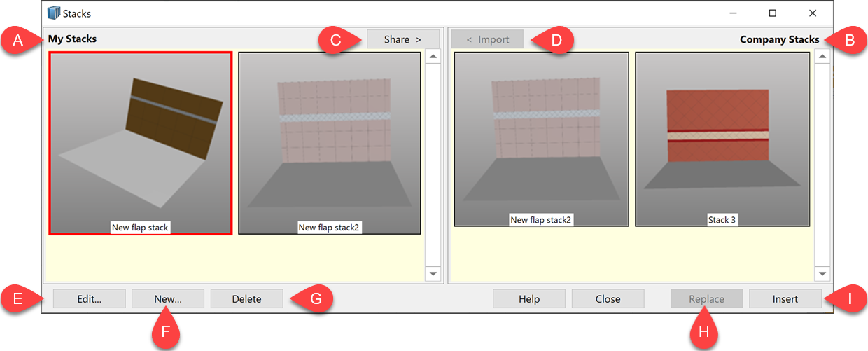Viewport: 868px width, 351px height.
Task: Minimize the Stacks window
Action: pyautogui.click(x=733, y=13)
